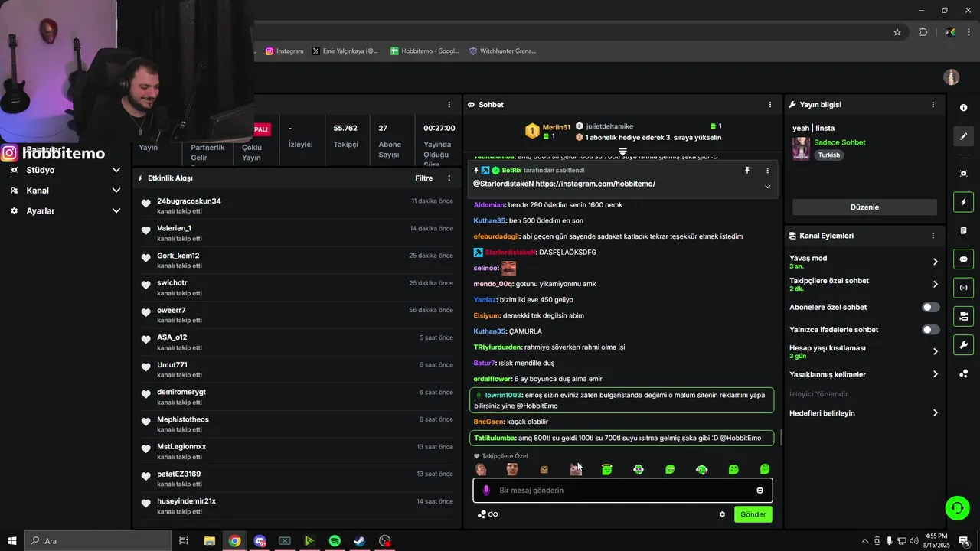Click the Chrome profile avatar

950,32
